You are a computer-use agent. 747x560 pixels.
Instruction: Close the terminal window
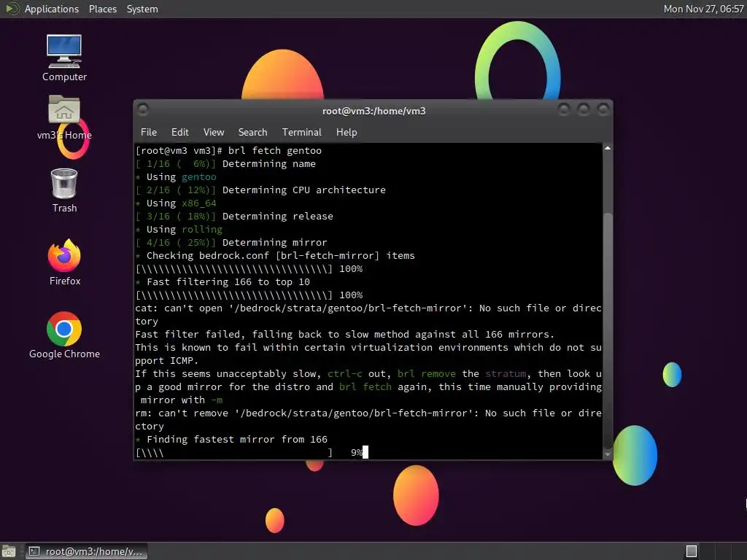click(x=603, y=110)
